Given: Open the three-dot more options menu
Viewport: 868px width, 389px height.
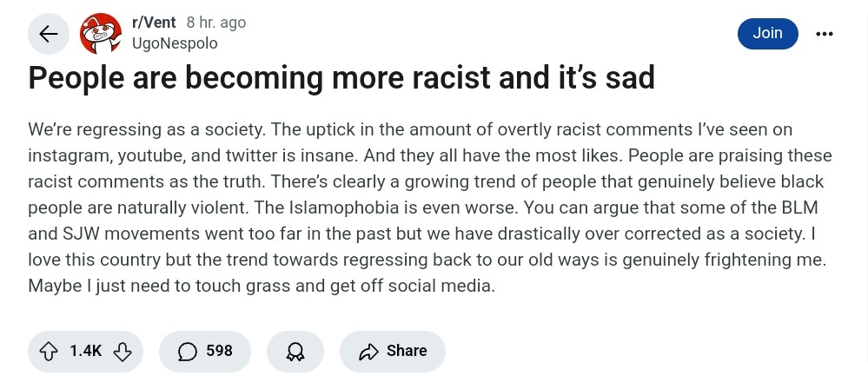Looking at the screenshot, I should 825,34.
